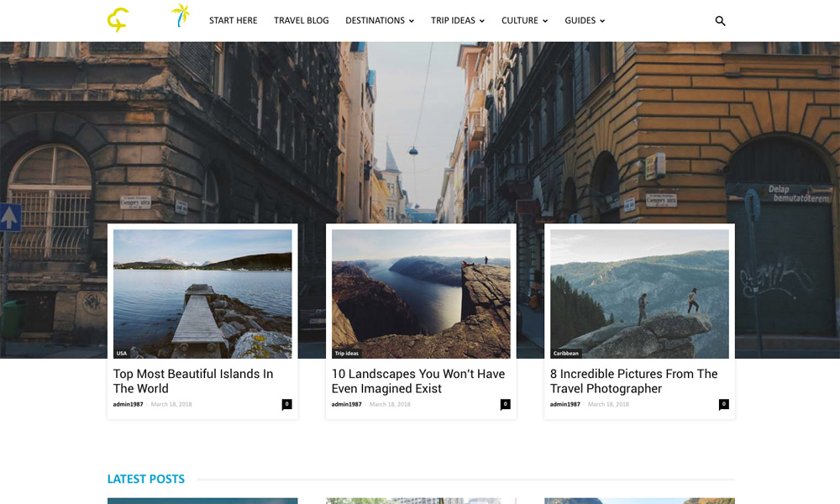Screen dimensions: 840x504
Task: Select the Trip ideas category tag
Action: (x=346, y=354)
